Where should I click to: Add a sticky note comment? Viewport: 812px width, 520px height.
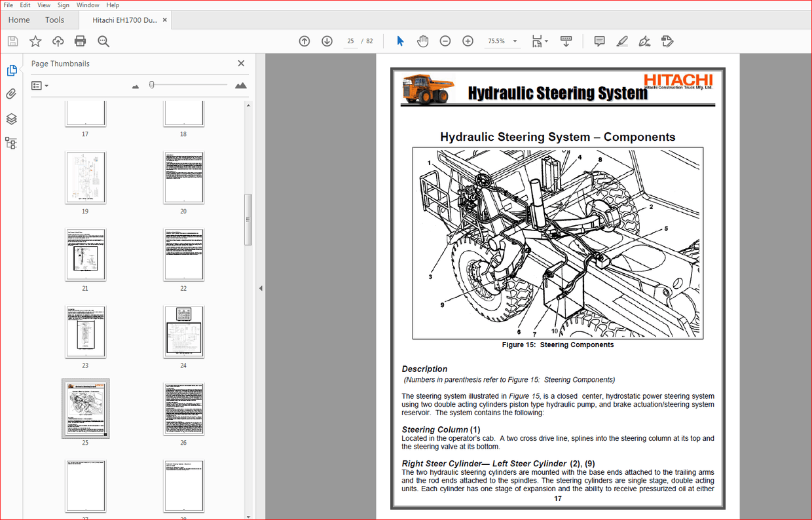599,41
